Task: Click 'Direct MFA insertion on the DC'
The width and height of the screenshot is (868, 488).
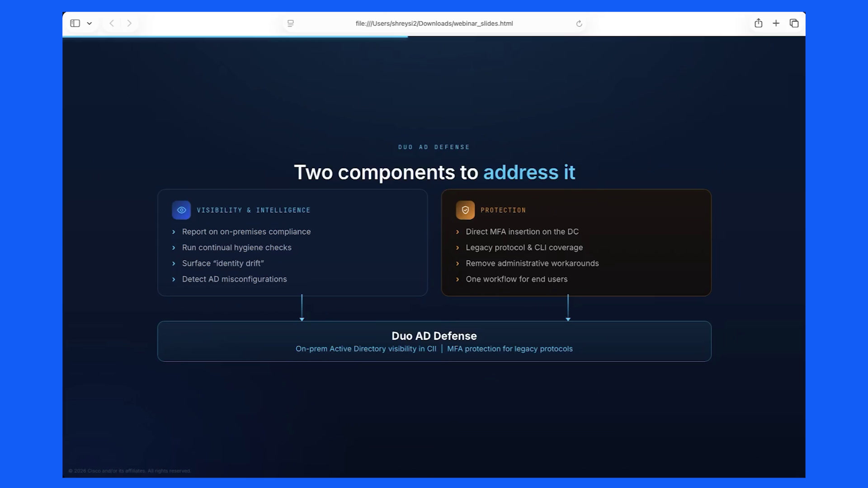Action: [522, 232]
